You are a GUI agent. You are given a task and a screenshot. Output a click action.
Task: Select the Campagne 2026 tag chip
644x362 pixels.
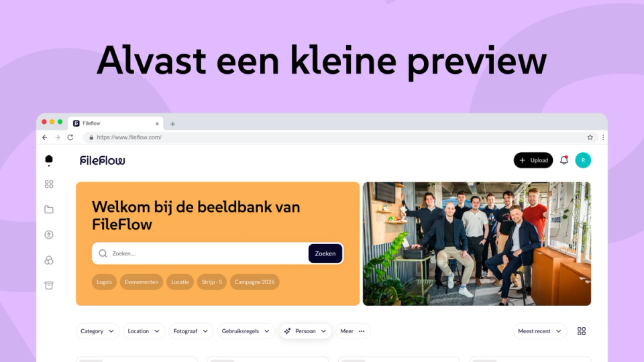255,282
